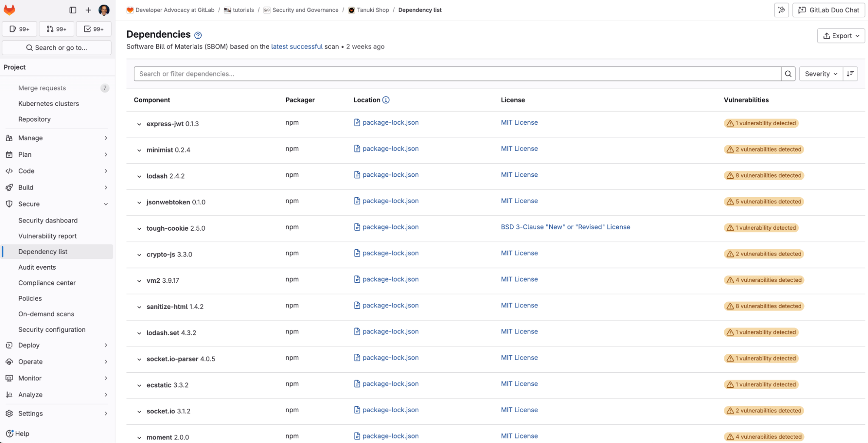The image size is (868, 443).
Task: Expand the Code sidebar section
Action: pyautogui.click(x=57, y=171)
